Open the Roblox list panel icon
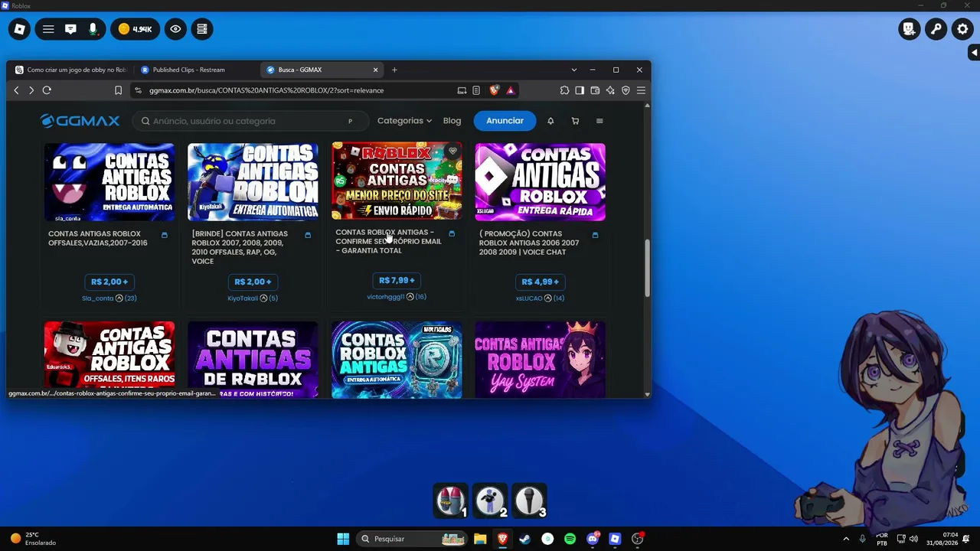This screenshot has width=980, height=551. [202, 29]
